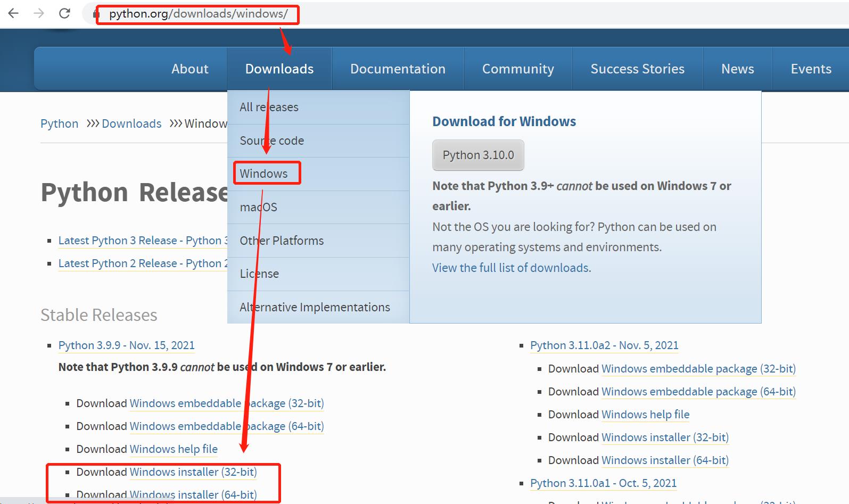The image size is (849, 504).
Task: Open the Documentation nav menu
Action: 398,69
